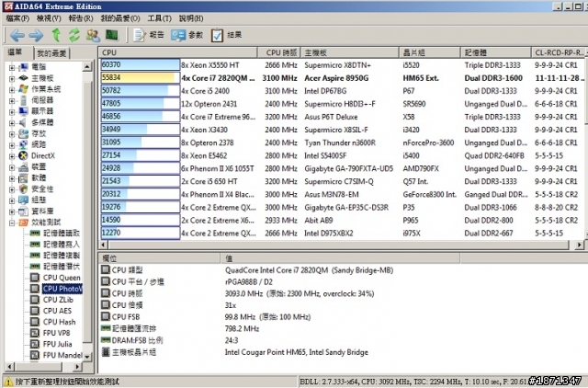The width and height of the screenshot is (588, 388).
Task: Select the 裝置 devices icon in tree
Action: (23, 166)
